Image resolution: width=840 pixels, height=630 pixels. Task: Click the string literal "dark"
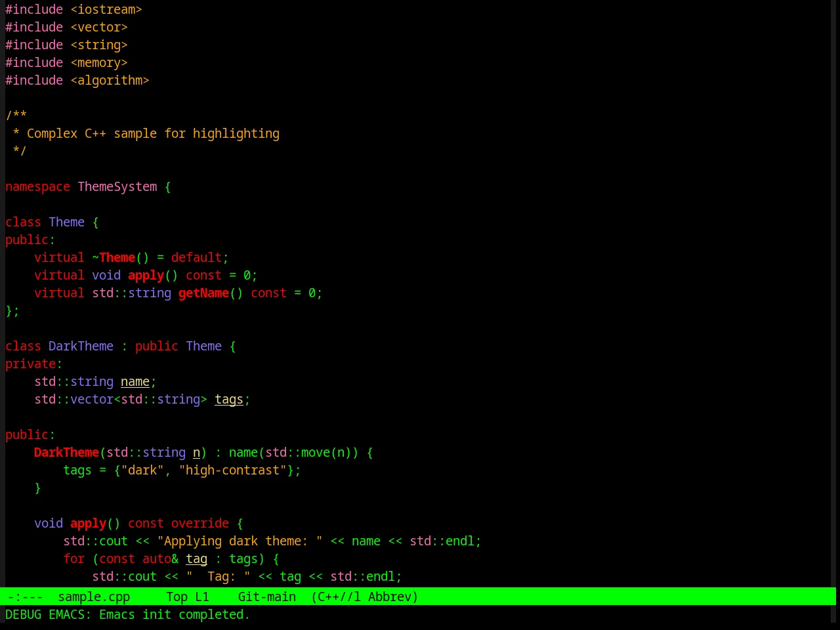point(142,470)
